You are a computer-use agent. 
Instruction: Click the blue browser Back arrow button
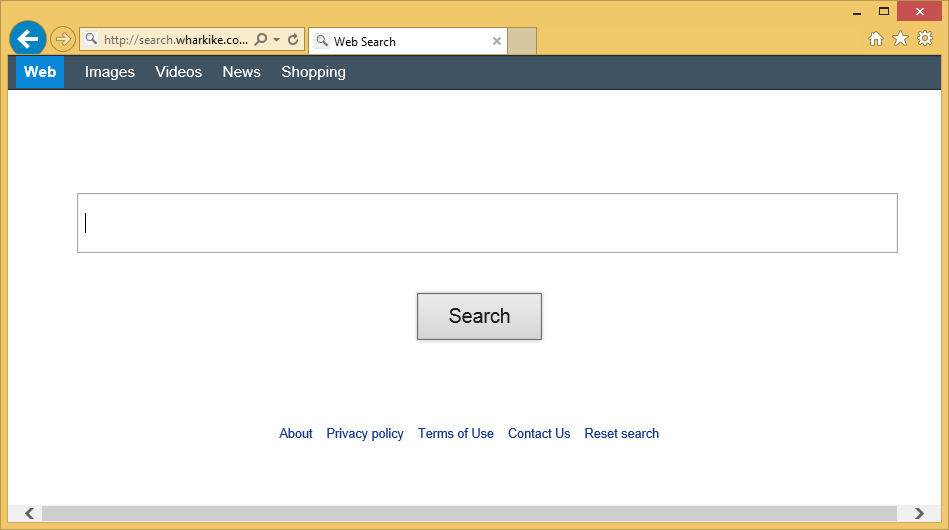(28, 39)
